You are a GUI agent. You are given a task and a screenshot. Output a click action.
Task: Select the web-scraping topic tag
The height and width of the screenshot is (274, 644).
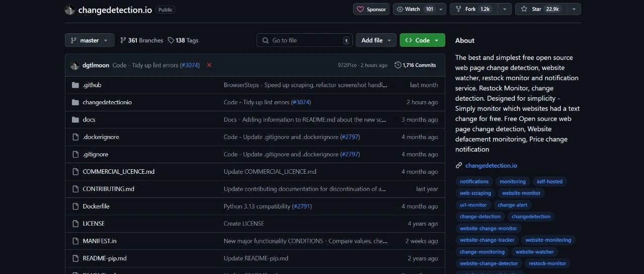tap(475, 193)
